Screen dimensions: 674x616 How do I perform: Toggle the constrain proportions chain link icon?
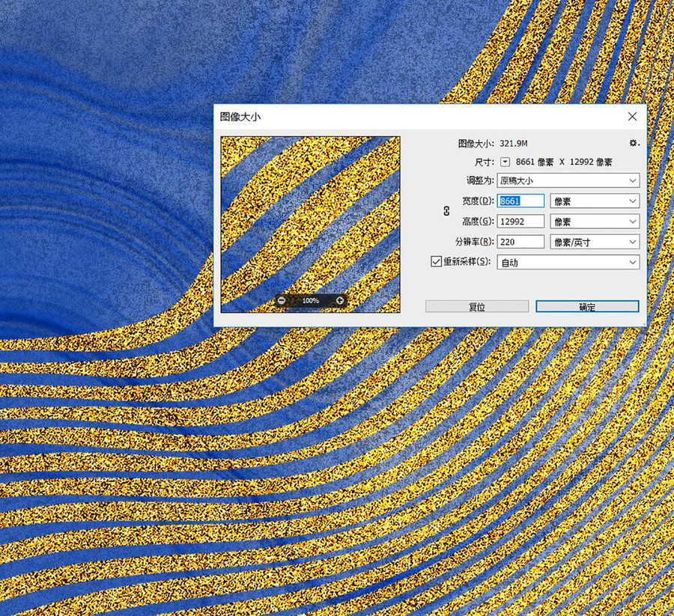pos(446,211)
